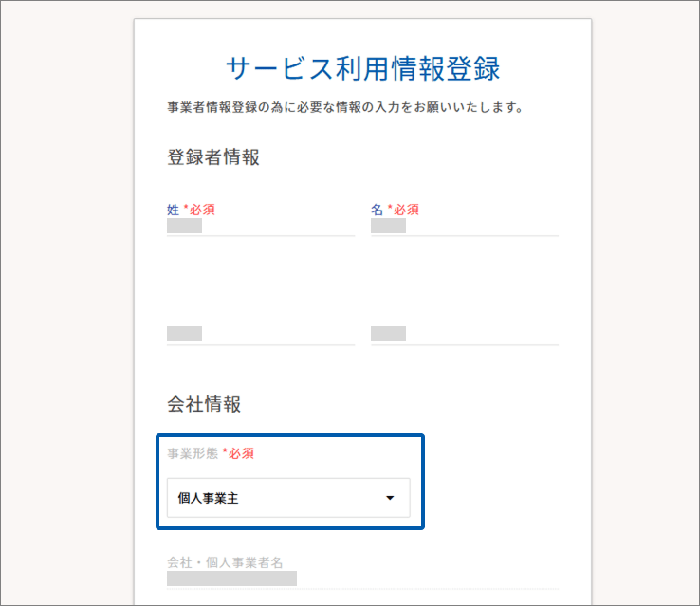Click the 姓 field label

[x=173, y=210]
